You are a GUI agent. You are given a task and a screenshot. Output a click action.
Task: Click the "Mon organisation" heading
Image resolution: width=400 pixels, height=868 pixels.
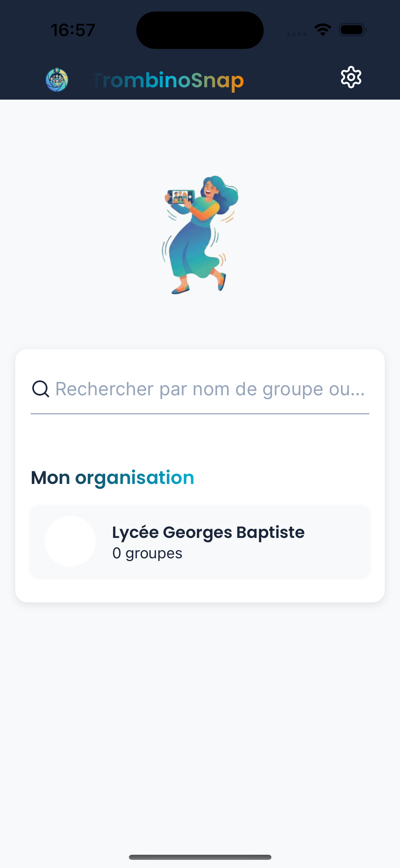pyautogui.click(x=112, y=478)
